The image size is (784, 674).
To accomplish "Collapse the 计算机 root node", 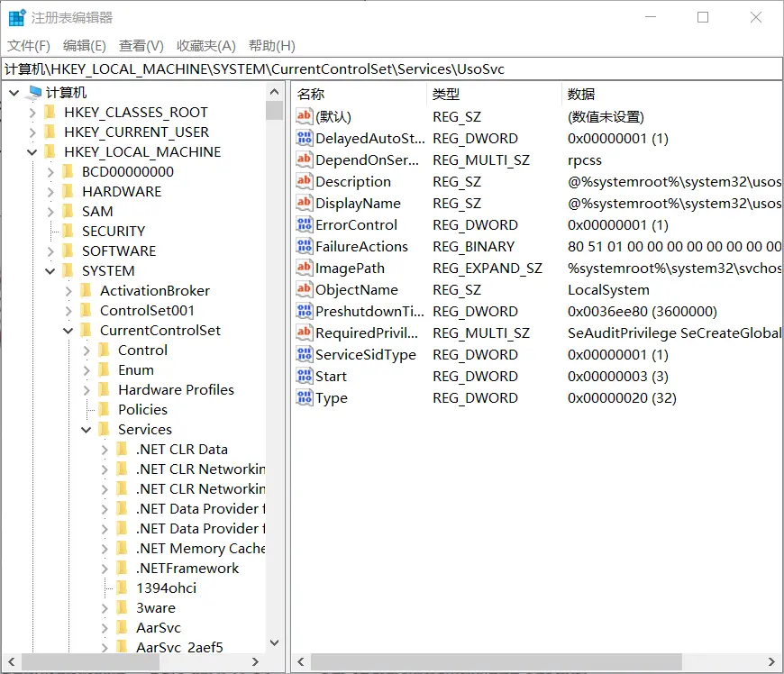I will (14, 93).
